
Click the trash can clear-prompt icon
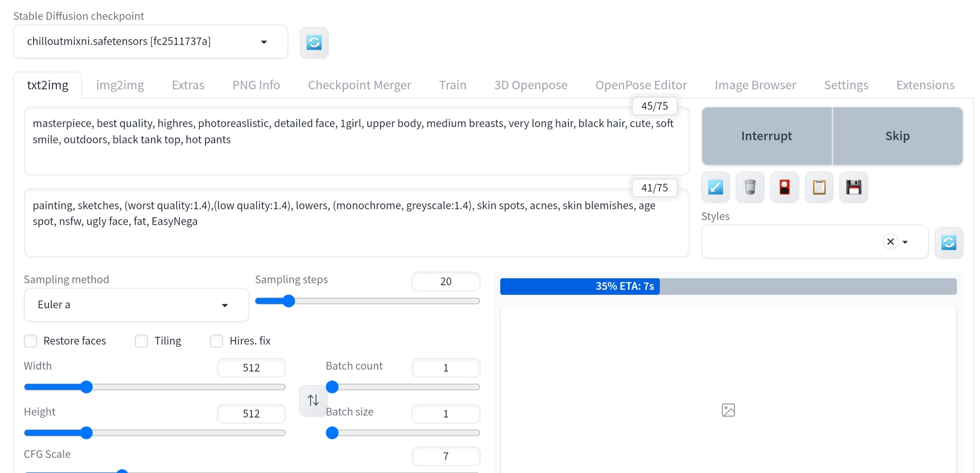point(750,187)
